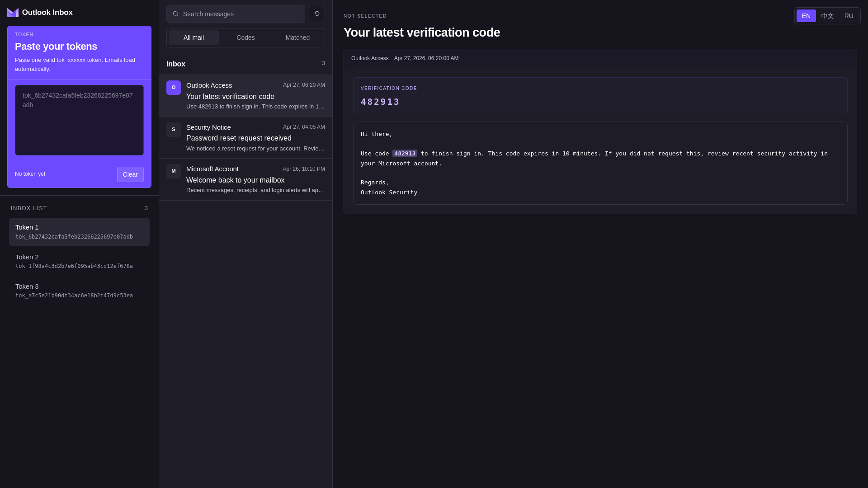Click 'Apr 27, 04:05 AM' date text
868x488 pixels.
(x=304, y=127)
